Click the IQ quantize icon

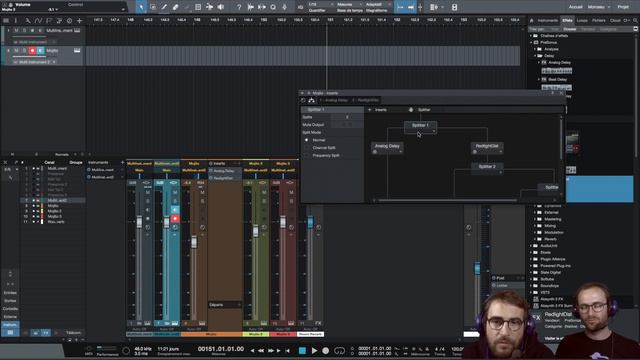pos(300,7)
